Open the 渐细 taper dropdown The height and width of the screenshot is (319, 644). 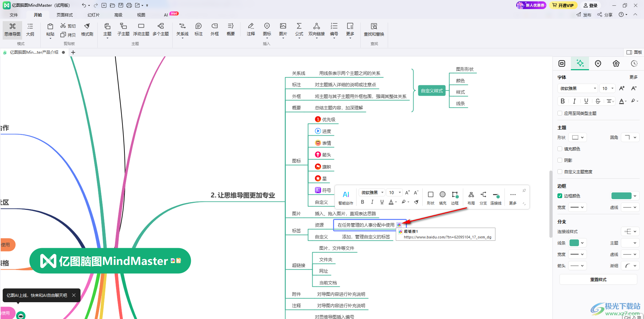pos(630,266)
